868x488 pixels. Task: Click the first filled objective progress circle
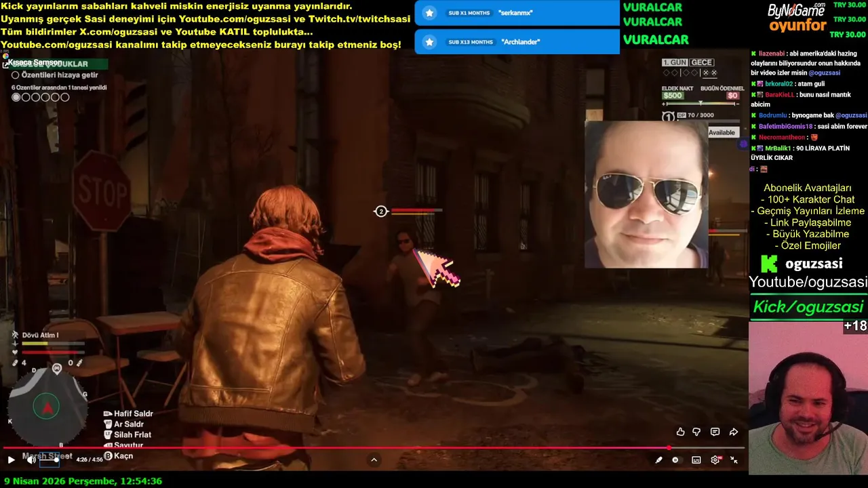click(16, 97)
